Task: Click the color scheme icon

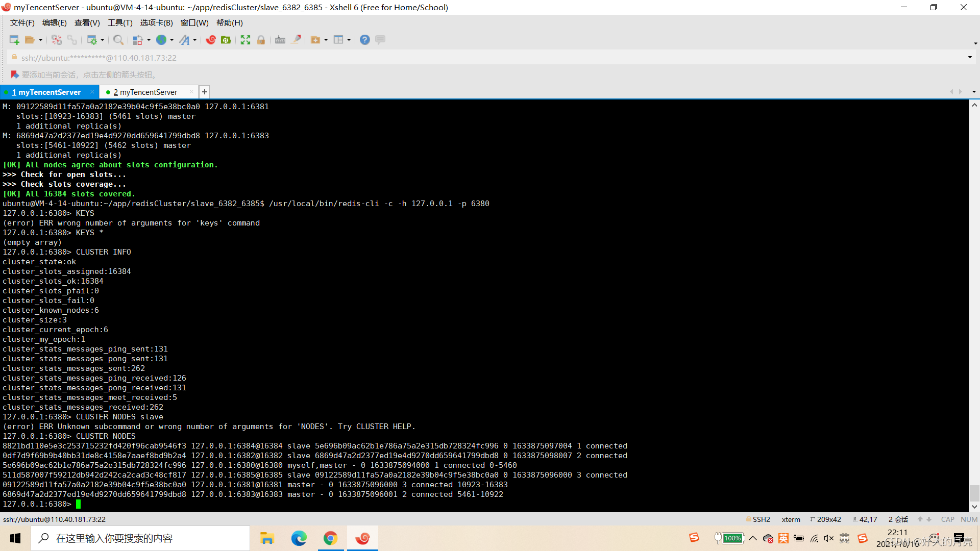Action: pos(138,40)
